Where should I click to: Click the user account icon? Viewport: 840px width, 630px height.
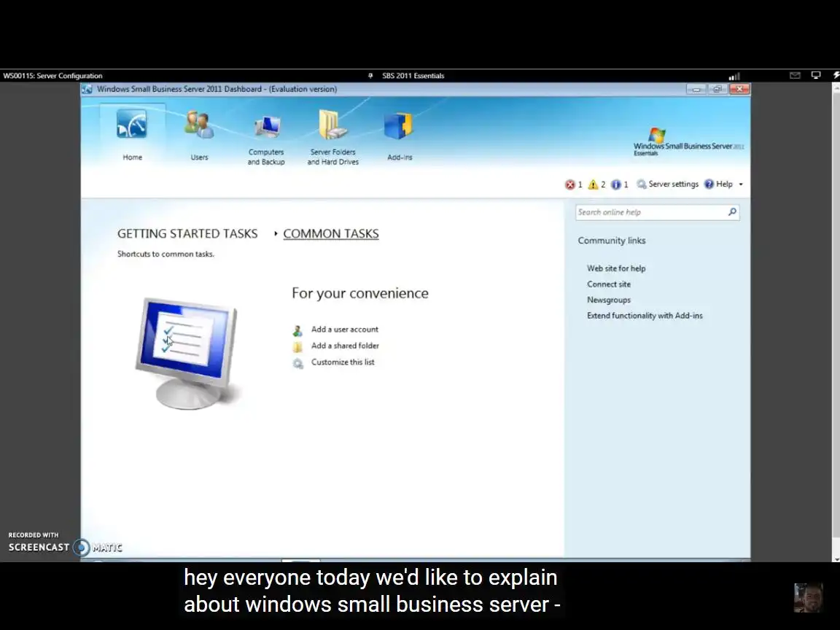[297, 330]
